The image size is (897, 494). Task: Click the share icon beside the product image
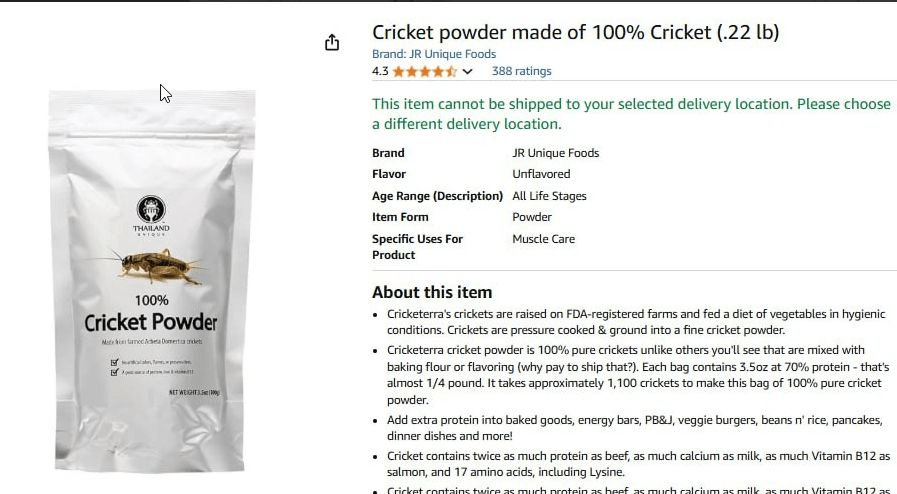tap(332, 43)
